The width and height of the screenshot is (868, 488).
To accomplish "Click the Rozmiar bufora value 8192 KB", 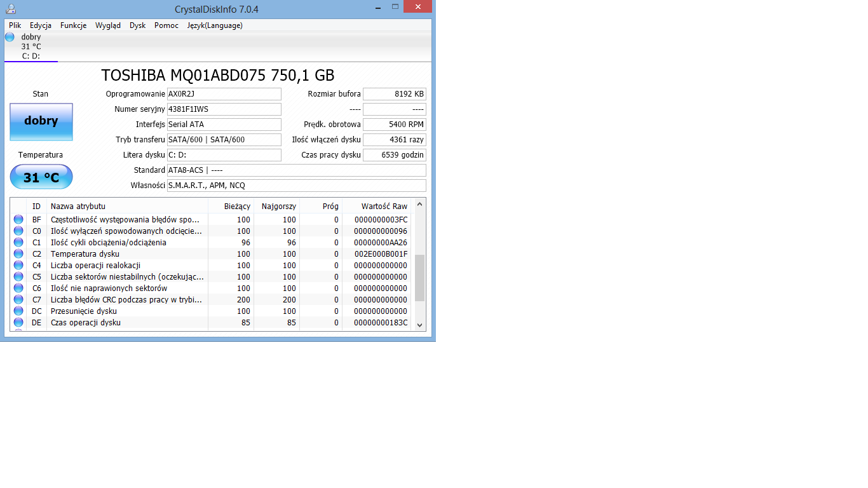I will click(395, 94).
